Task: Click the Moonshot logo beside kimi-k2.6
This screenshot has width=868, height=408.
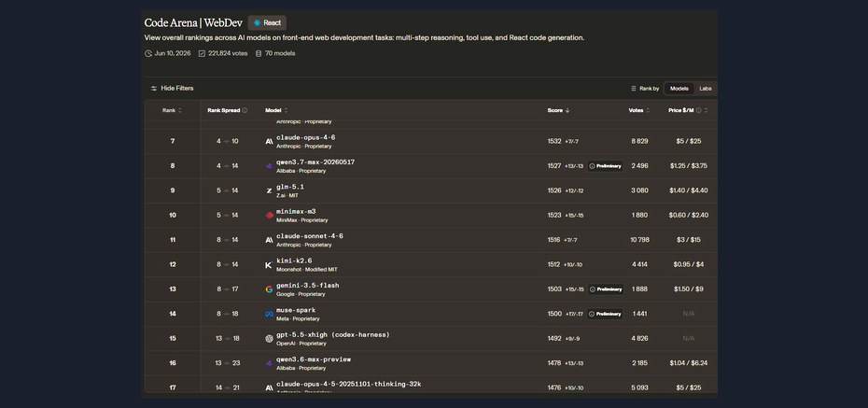Action: coord(269,265)
